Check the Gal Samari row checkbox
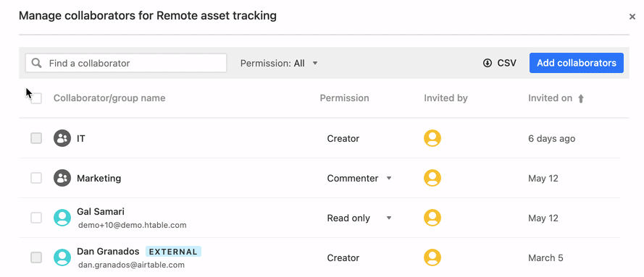Viewport: 644px width, 277px height. (36, 218)
